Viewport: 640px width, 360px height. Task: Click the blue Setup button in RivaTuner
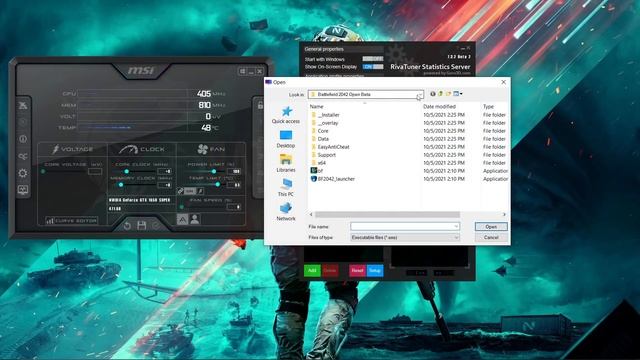click(x=375, y=270)
